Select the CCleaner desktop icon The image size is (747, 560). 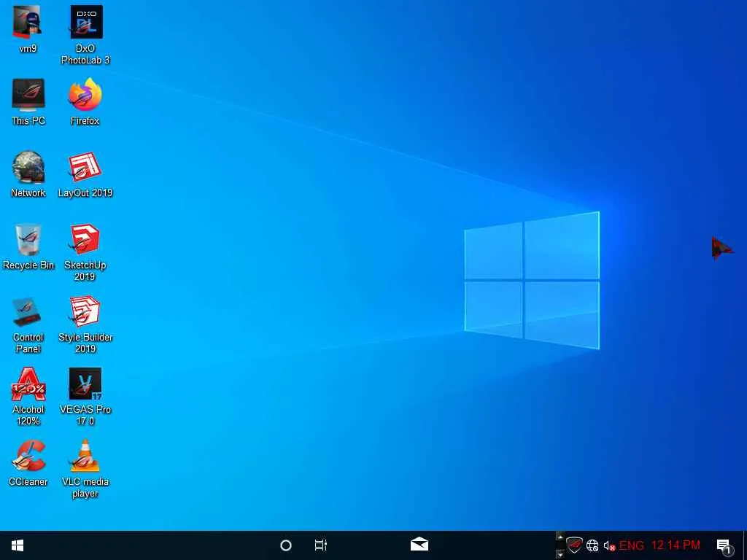[x=28, y=463]
